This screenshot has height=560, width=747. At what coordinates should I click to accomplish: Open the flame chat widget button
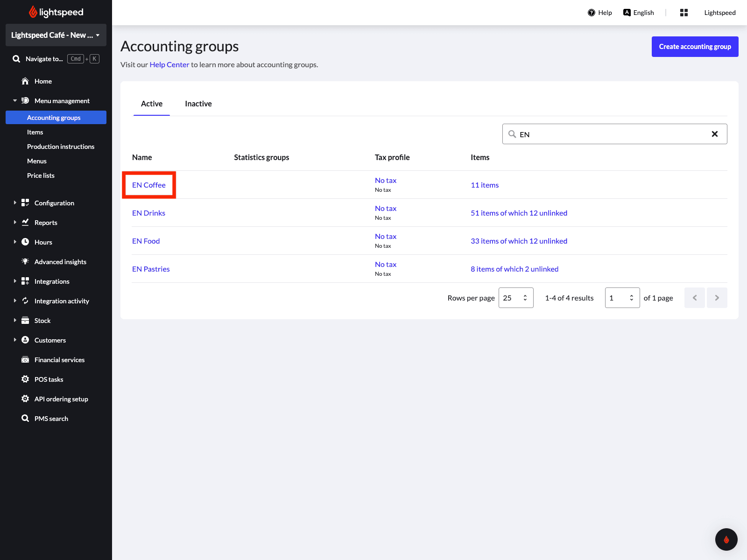coord(726,539)
